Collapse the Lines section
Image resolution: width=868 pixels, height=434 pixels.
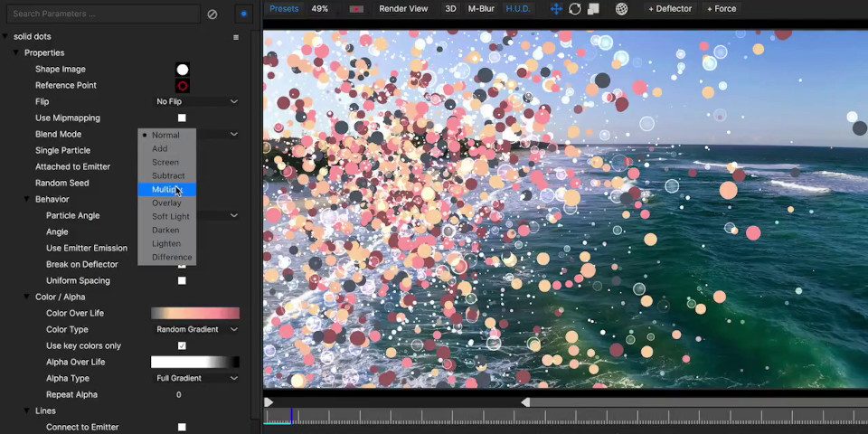click(x=26, y=410)
